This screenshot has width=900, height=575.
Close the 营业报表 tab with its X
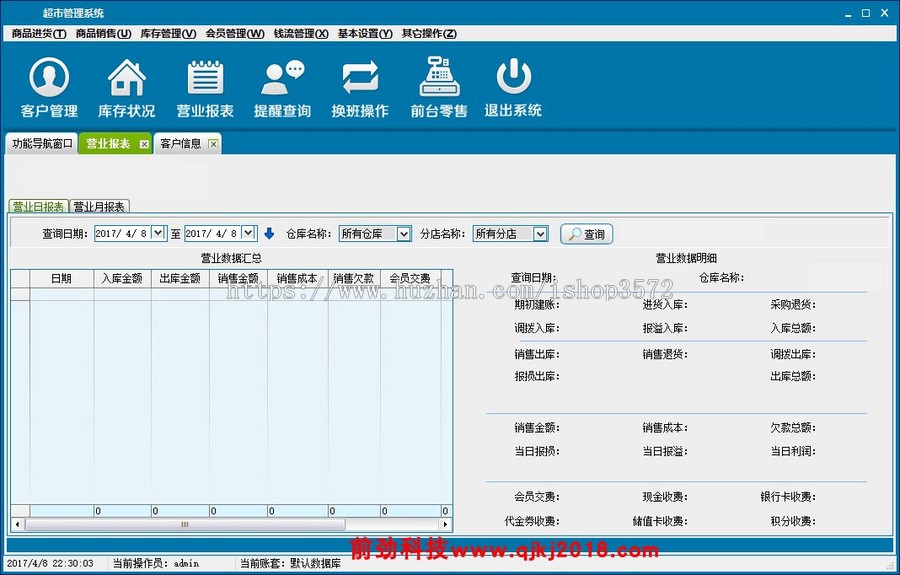click(x=144, y=144)
